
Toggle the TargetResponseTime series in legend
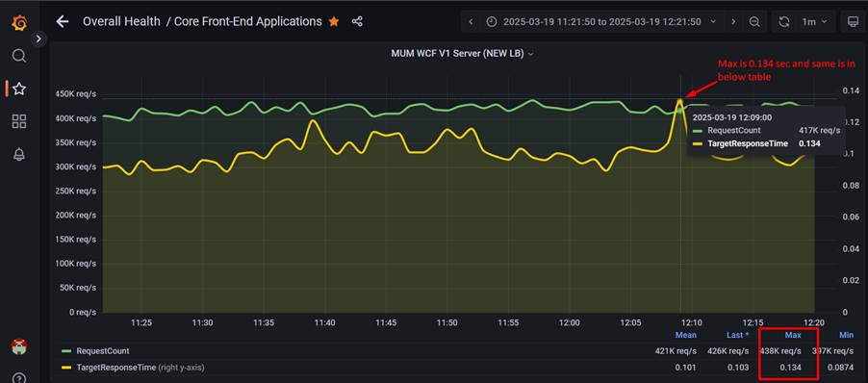116,367
